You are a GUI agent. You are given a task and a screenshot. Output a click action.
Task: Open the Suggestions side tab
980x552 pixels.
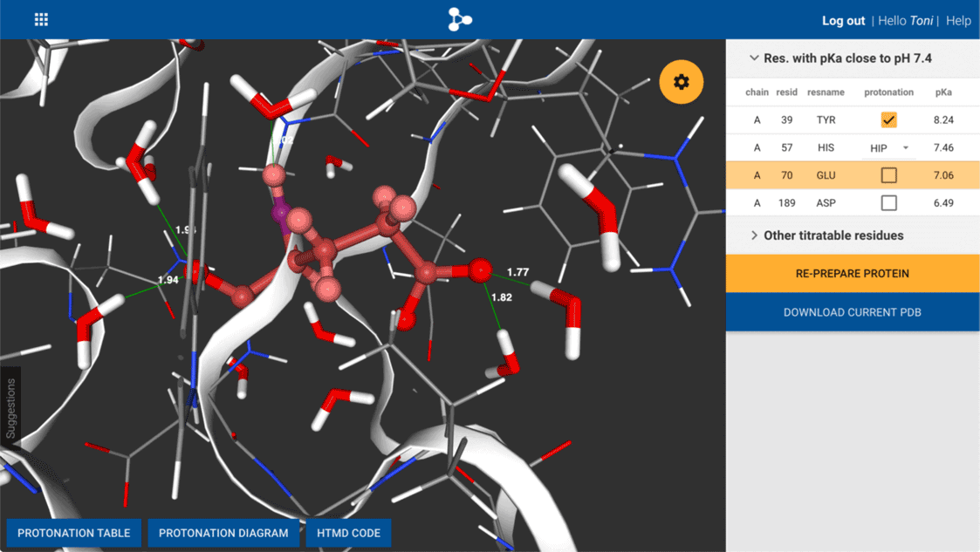(x=10, y=408)
